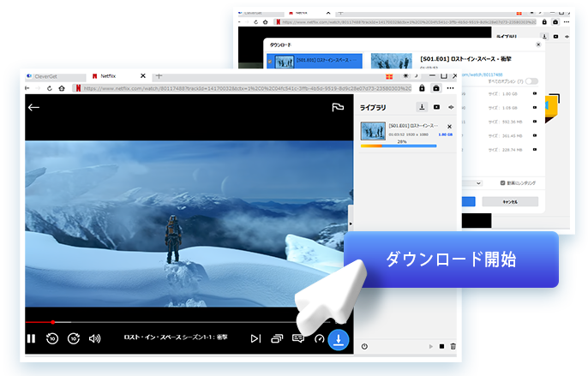Go to the home page in front window

[x=62, y=88]
